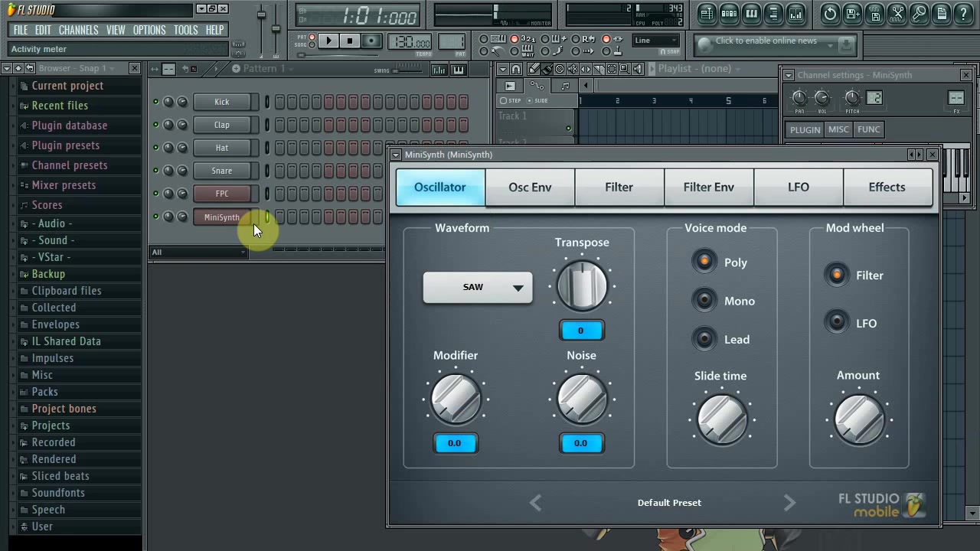Toggle the 3-2-1 countdown before recording

(514, 38)
